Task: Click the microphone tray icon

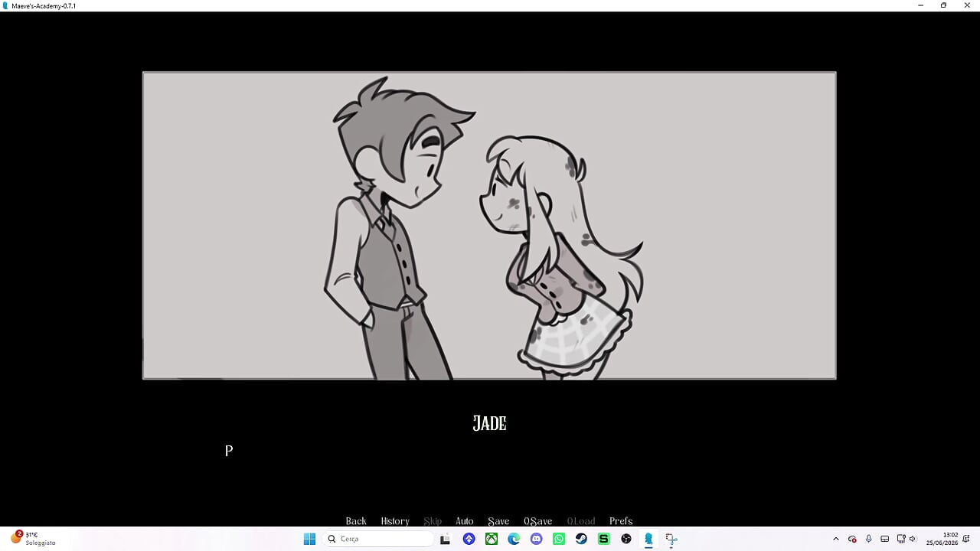Action: point(868,539)
